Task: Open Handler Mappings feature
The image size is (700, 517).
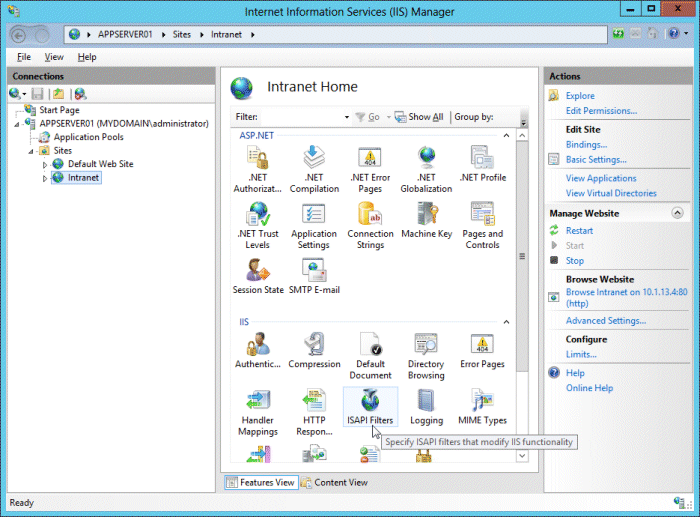Action: (258, 412)
